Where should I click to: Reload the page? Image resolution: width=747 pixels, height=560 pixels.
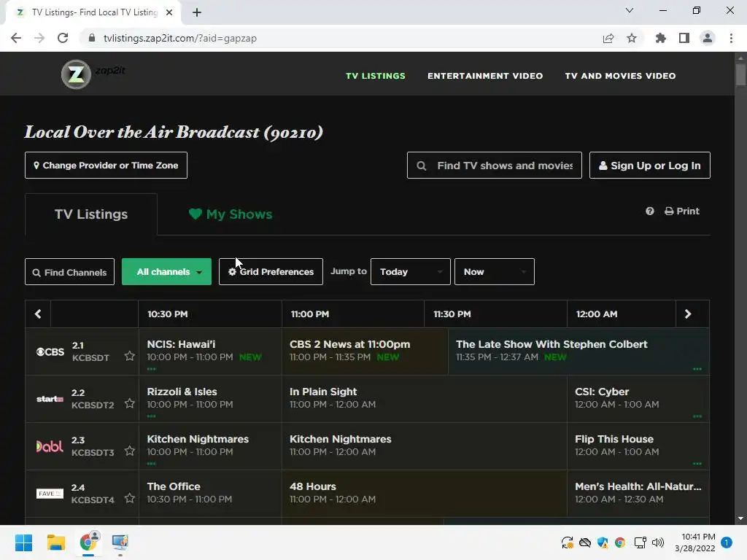(x=63, y=38)
